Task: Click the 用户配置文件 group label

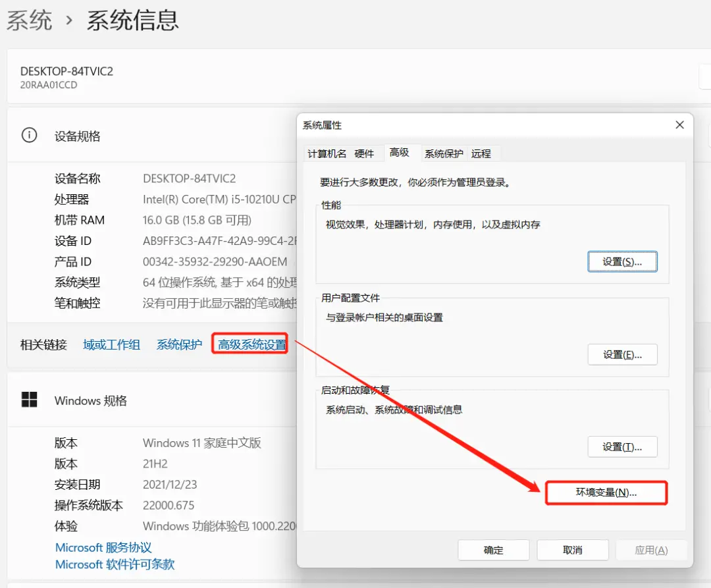Action: [x=350, y=298]
